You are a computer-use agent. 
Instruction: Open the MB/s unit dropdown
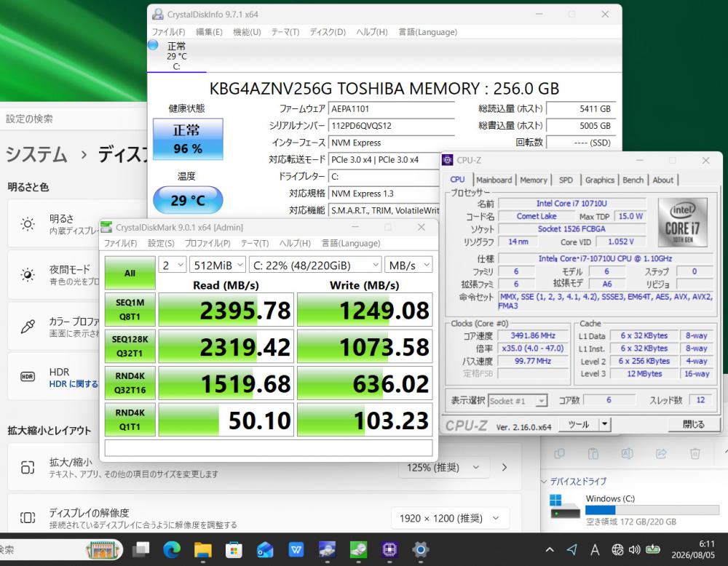point(408,265)
